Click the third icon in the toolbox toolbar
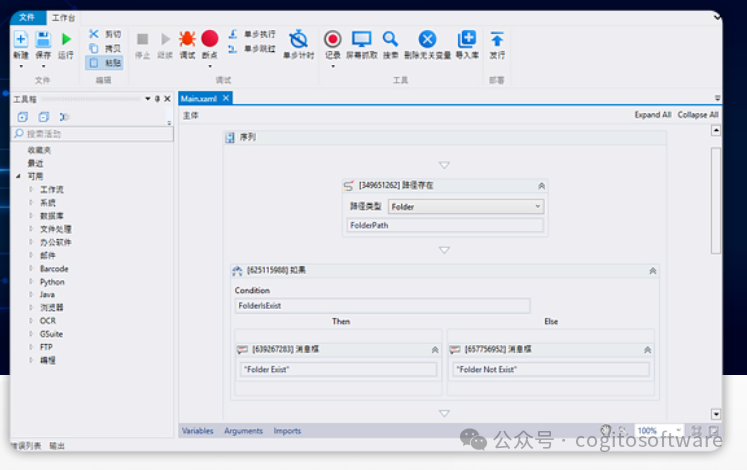The height and width of the screenshot is (470, 747). (x=64, y=117)
